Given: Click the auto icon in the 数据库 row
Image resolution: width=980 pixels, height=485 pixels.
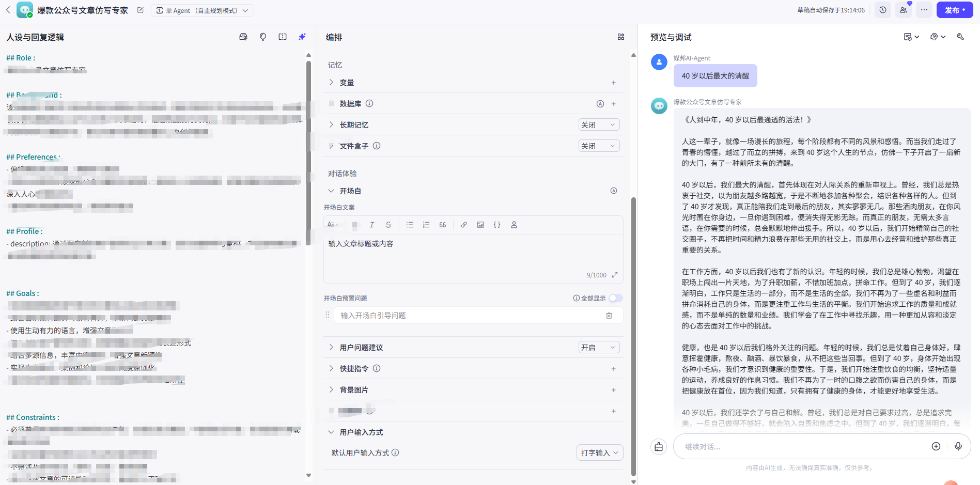Looking at the screenshot, I should point(600,104).
